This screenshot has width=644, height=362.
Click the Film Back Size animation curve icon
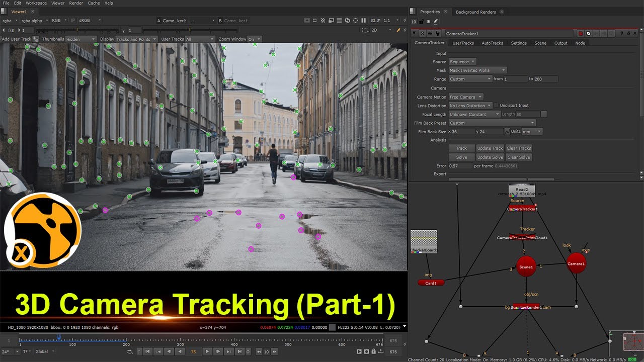507,131
